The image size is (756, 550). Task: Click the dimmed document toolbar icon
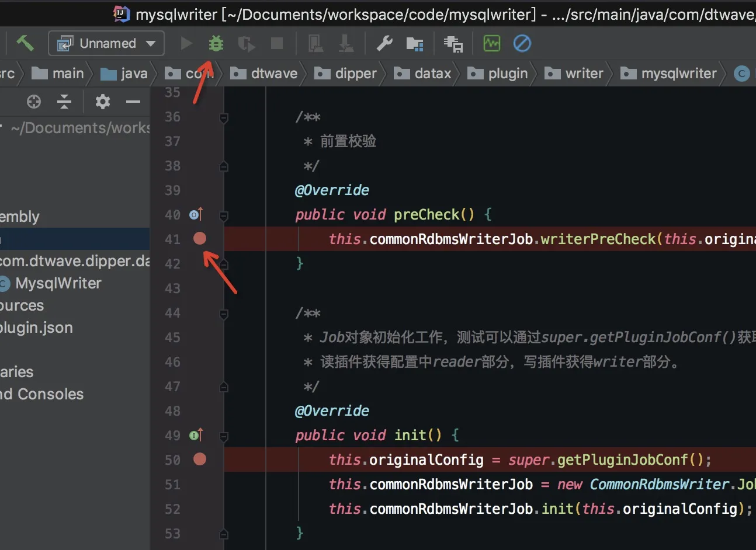point(315,43)
